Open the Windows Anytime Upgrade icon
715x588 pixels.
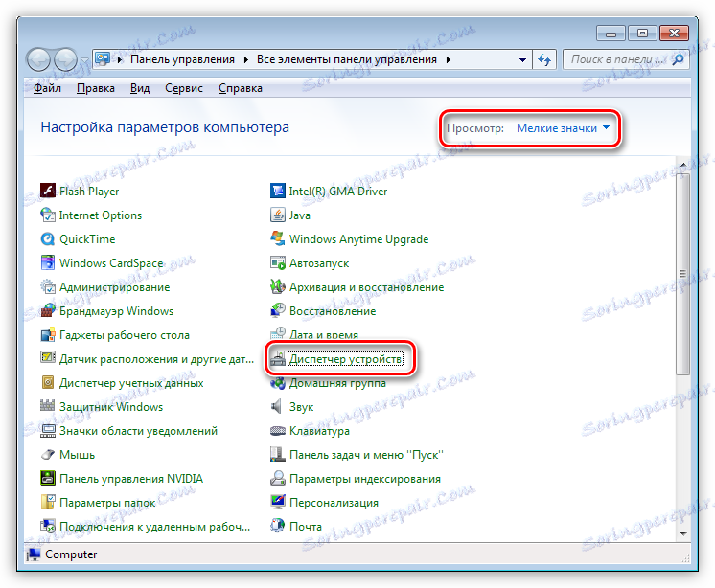278,239
